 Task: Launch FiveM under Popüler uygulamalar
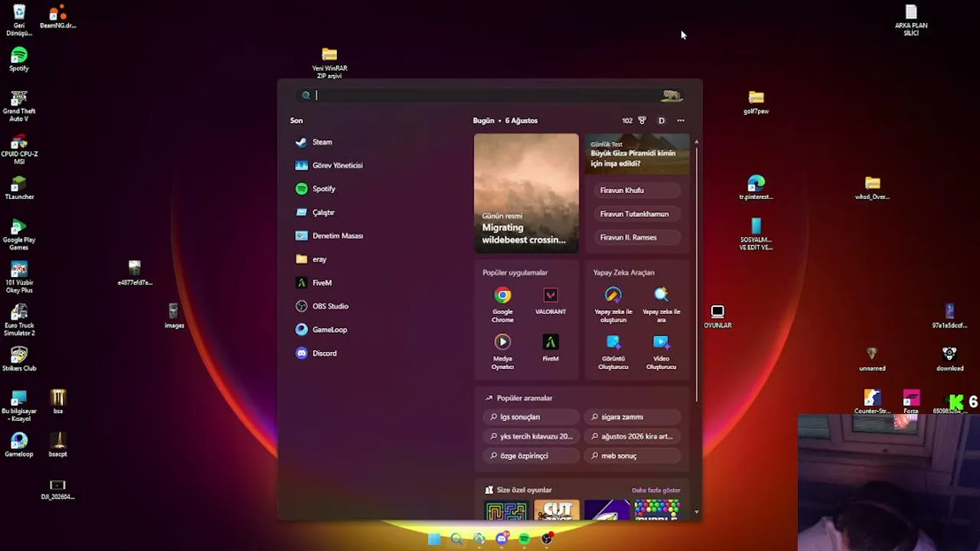[550, 347]
